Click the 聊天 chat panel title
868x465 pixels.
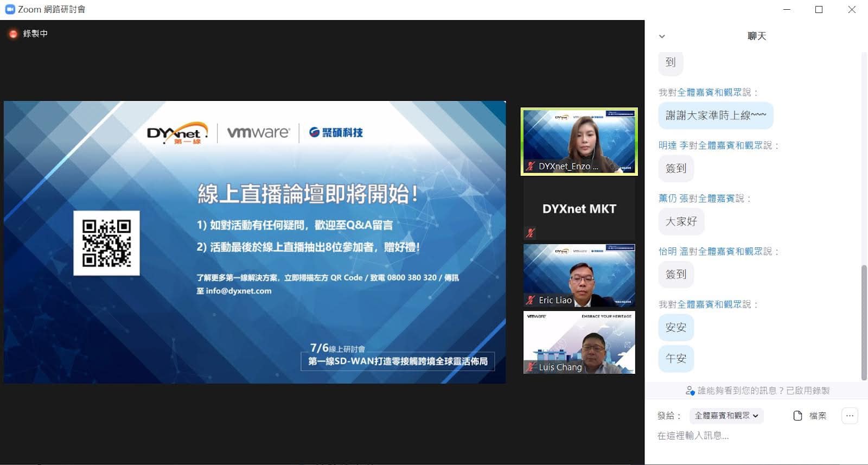click(x=757, y=36)
